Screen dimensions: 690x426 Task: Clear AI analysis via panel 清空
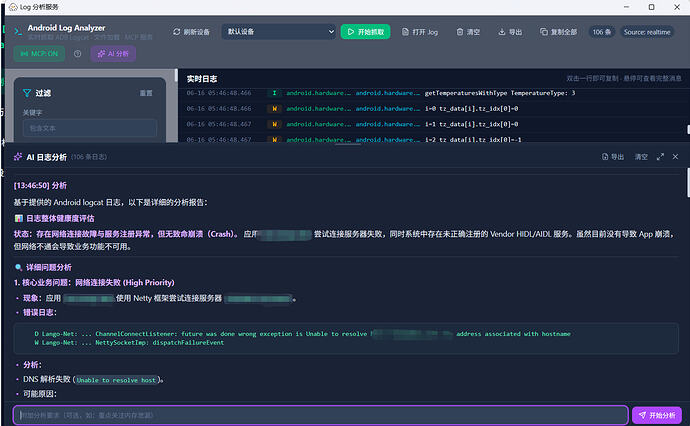tap(641, 157)
